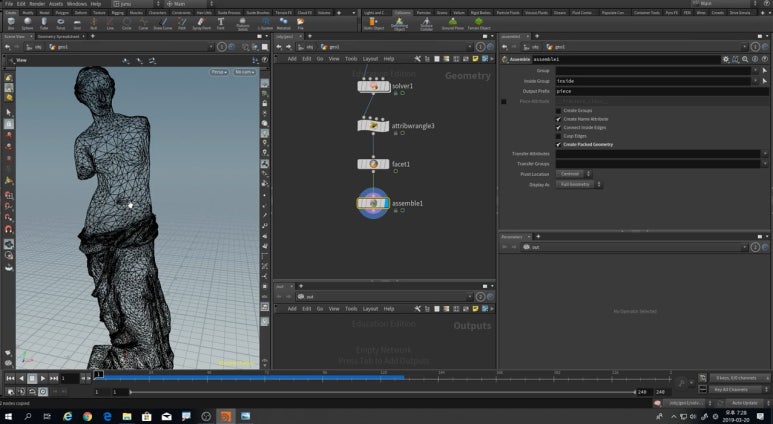The width and height of the screenshot is (773, 424).
Task: Click the Terrain Object shelf tool
Action: 479,23
